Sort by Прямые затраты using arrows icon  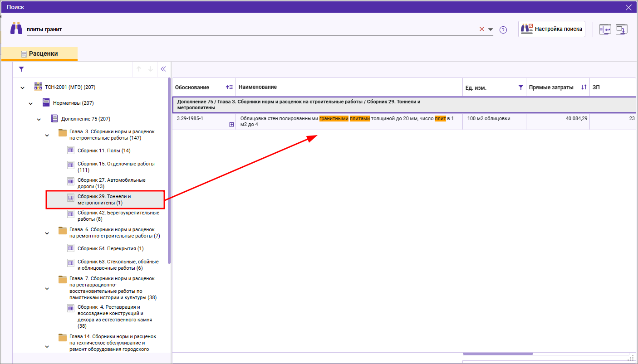pyautogui.click(x=584, y=87)
